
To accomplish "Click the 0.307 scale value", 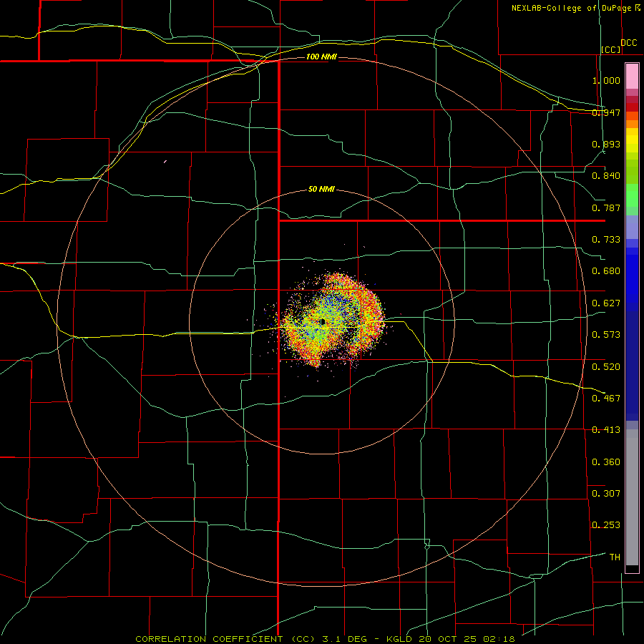I will click(x=606, y=494).
